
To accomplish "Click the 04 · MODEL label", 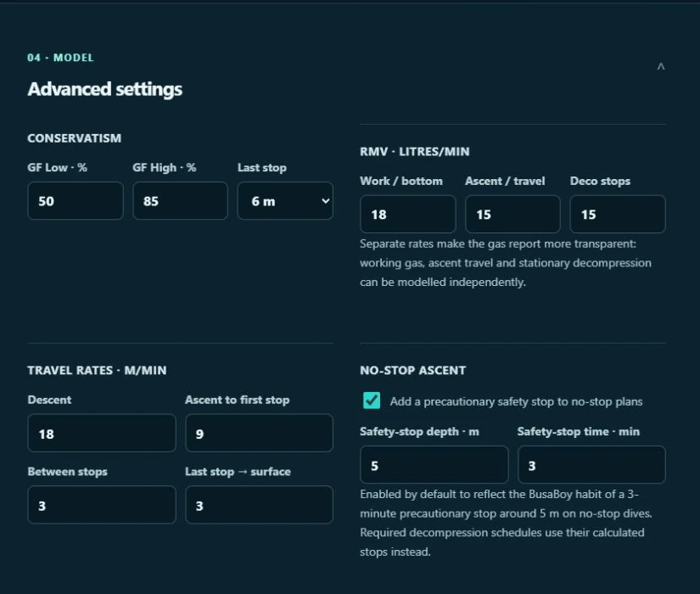I will pyautogui.click(x=61, y=58).
